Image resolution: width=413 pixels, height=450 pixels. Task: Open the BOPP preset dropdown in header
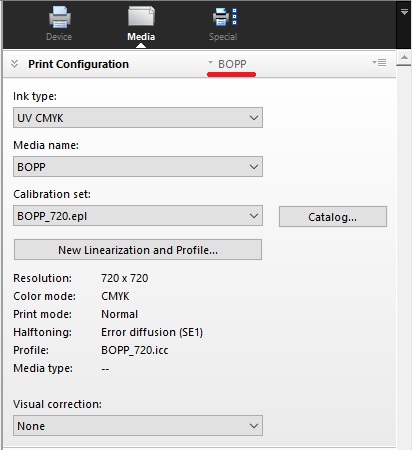pos(227,64)
